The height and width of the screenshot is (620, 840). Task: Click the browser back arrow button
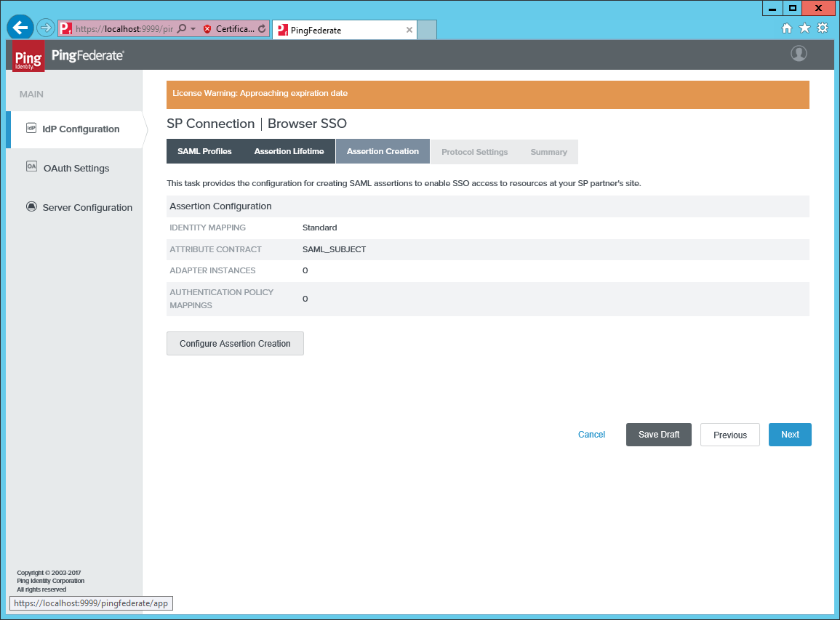point(20,28)
